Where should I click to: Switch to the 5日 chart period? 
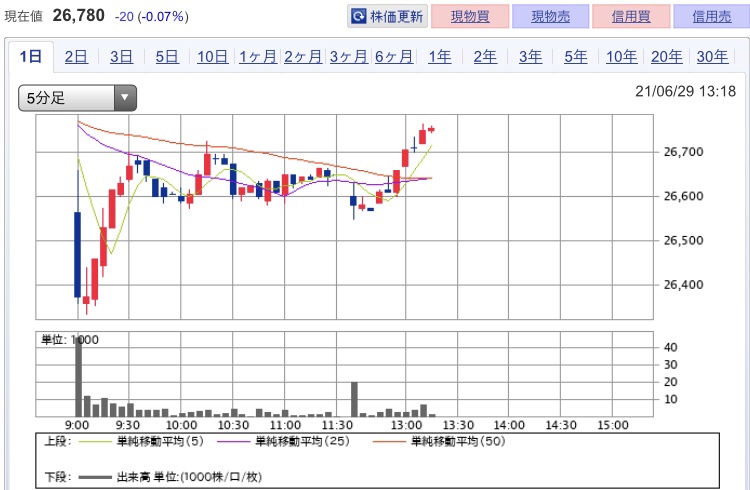(x=167, y=56)
